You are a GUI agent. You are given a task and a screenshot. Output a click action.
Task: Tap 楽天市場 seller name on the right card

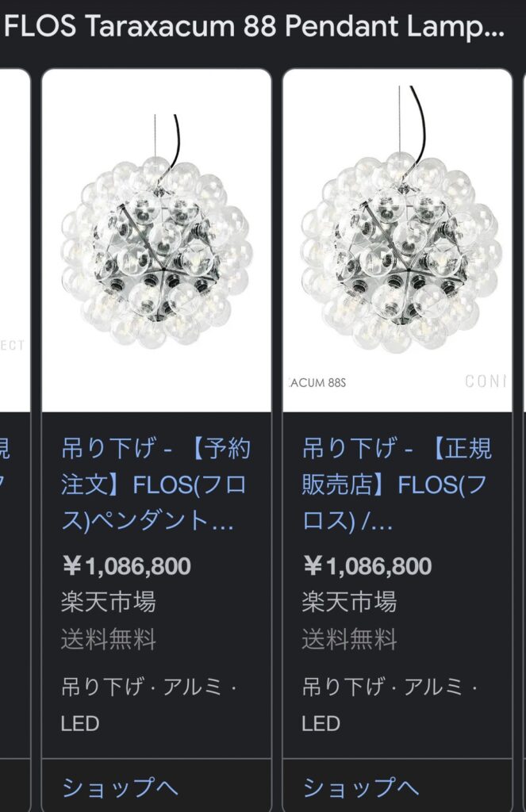[x=349, y=603]
